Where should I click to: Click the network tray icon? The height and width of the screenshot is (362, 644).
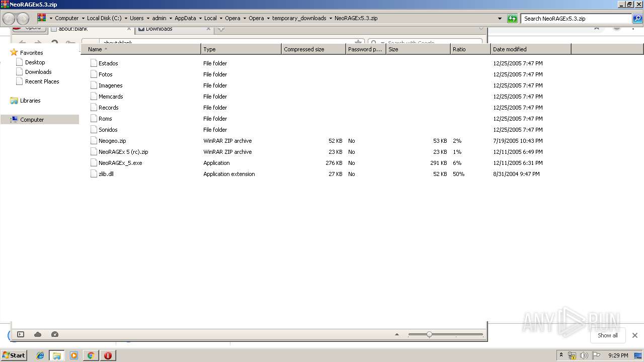pyautogui.click(x=572, y=355)
